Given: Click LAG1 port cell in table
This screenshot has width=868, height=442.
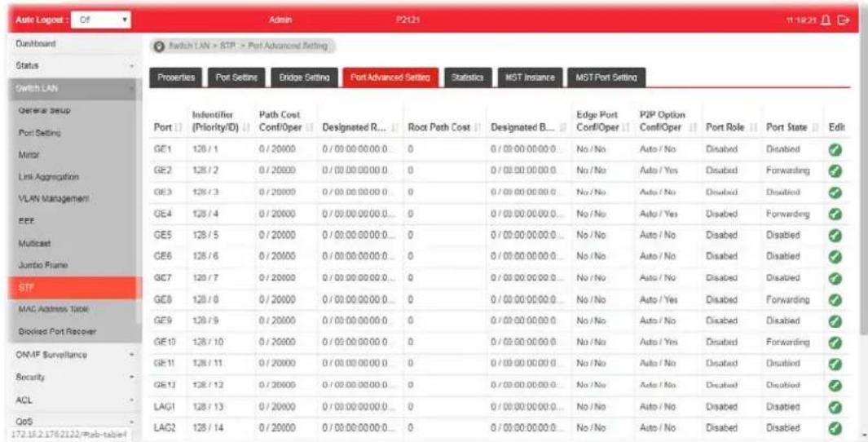Looking at the screenshot, I should point(164,407).
